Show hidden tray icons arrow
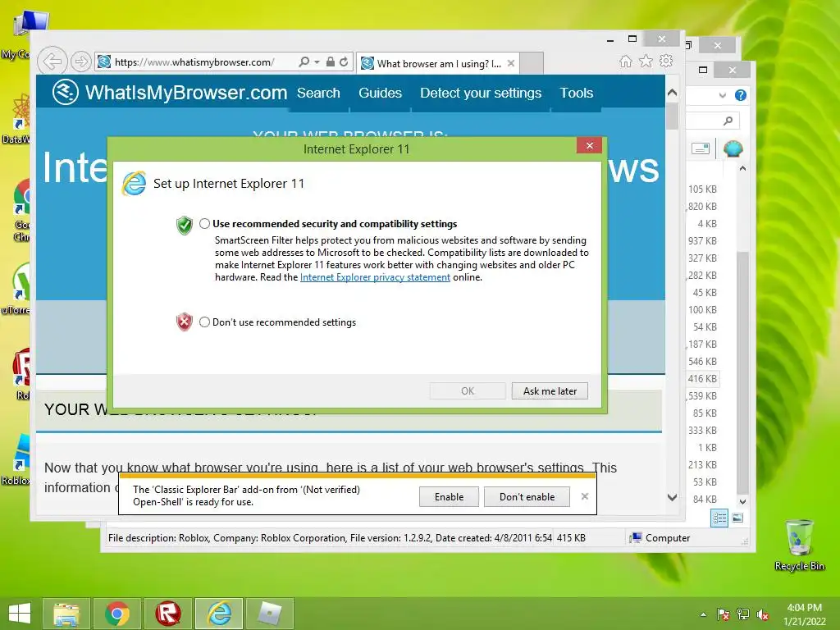 pyautogui.click(x=703, y=614)
